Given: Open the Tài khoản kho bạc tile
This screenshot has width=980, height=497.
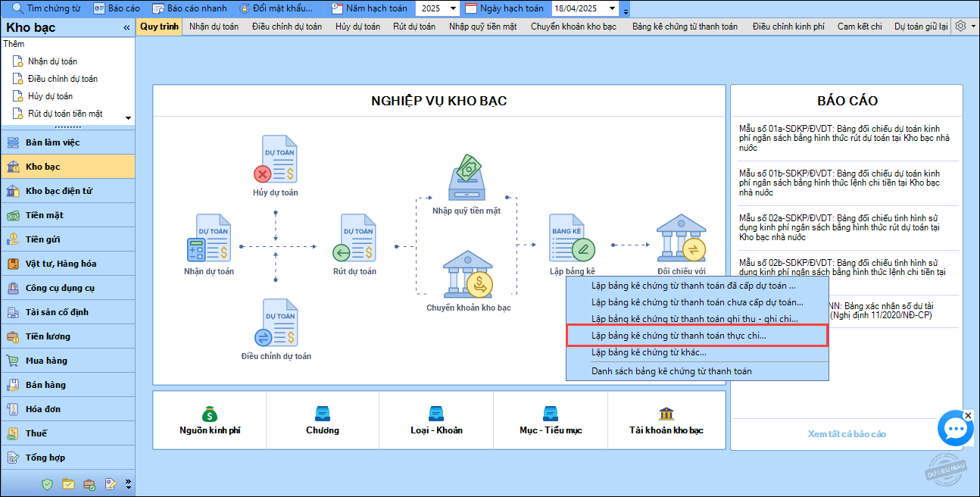Looking at the screenshot, I should click(x=666, y=421).
